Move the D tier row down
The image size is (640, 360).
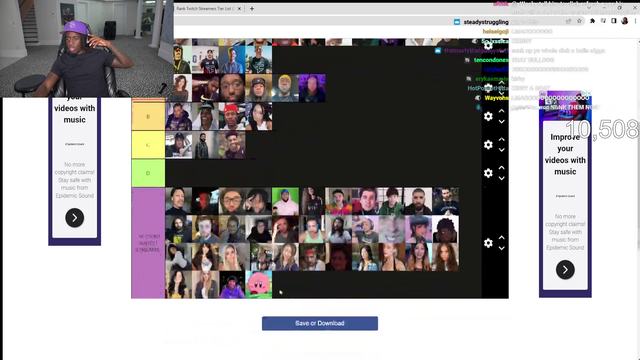tap(502, 178)
